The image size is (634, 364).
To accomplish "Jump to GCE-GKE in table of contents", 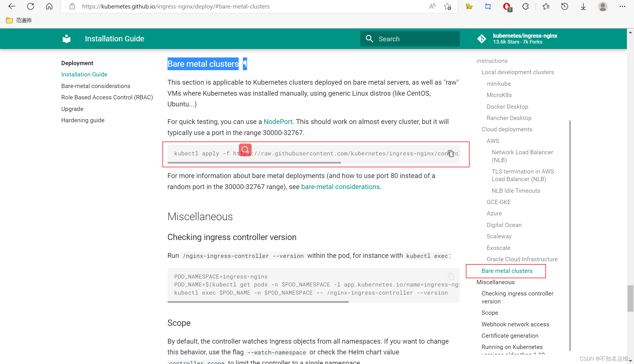I will (498, 202).
